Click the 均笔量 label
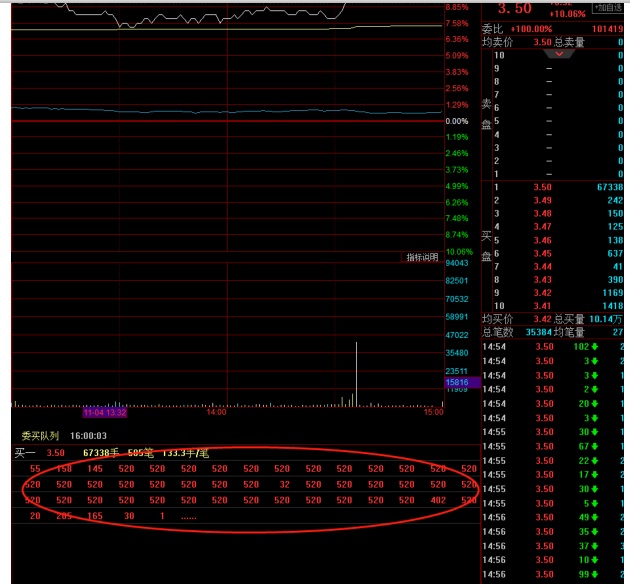This screenshot has height=588, width=630. pos(569,332)
